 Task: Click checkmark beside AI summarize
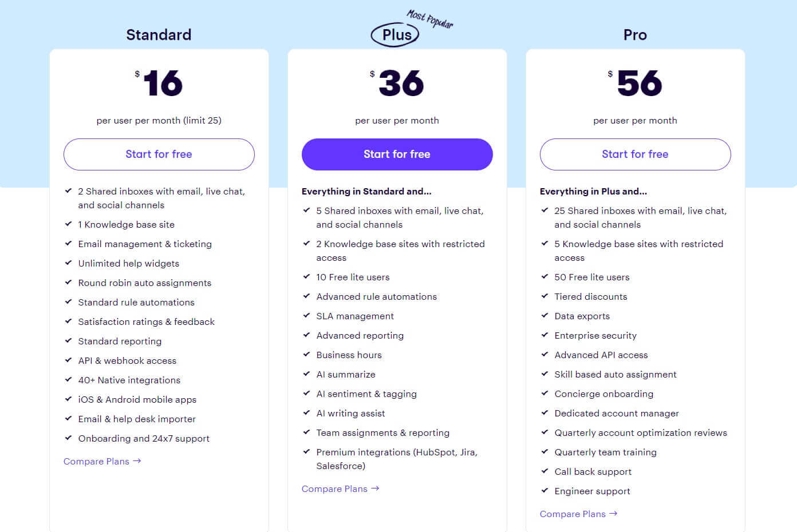point(306,374)
